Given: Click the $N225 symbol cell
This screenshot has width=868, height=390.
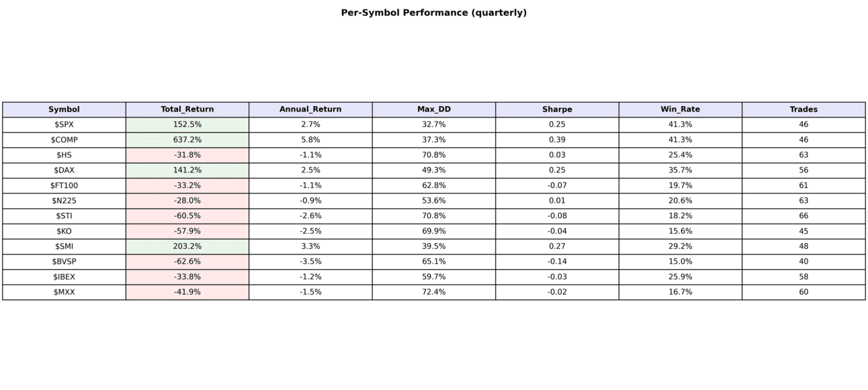Looking at the screenshot, I should pos(64,201).
